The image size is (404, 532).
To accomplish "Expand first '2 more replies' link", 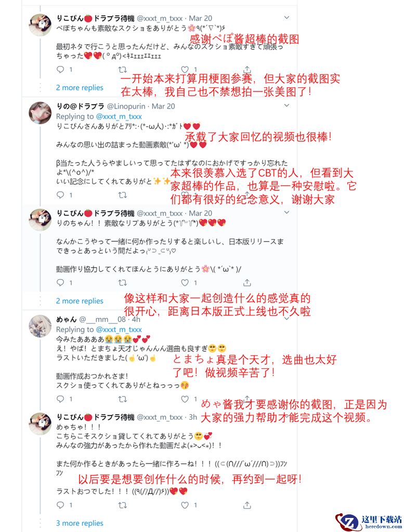I will coord(80,87).
